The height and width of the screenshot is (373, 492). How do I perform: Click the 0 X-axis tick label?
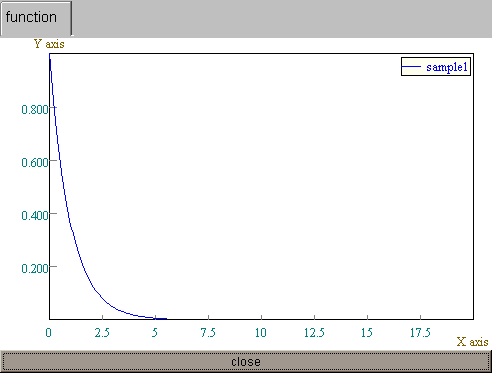point(49,332)
